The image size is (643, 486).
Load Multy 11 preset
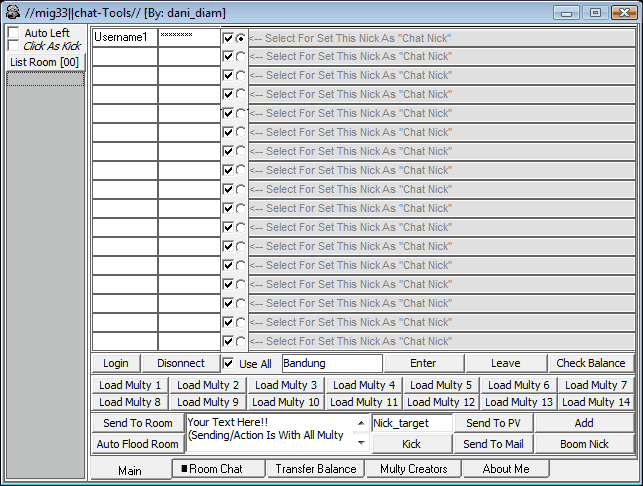tap(364, 402)
